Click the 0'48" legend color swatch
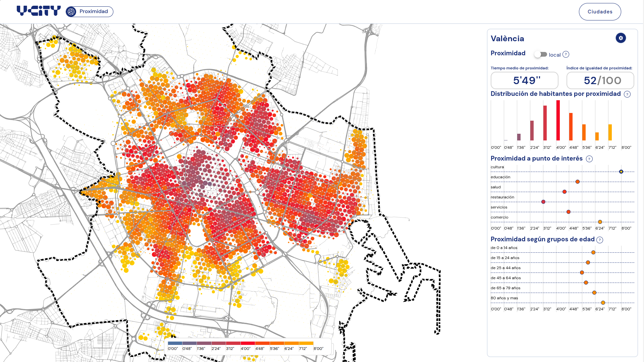Image resolution: width=644 pixels, height=362 pixels. (x=190, y=343)
